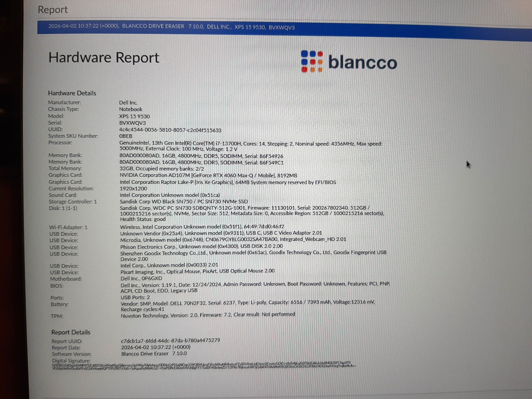Select the "Hardware Report" title
Screen dimensions: 532x399
104,58
